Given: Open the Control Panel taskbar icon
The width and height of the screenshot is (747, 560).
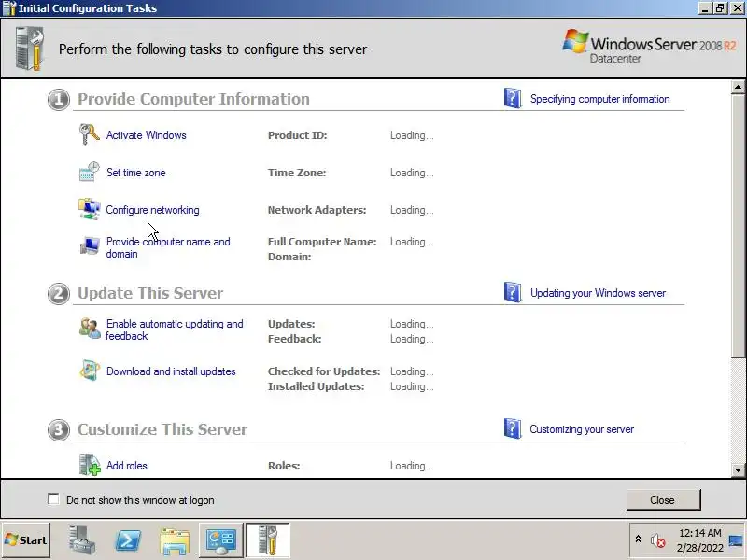Looking at the screenshot, I should (x=221, y=540).
